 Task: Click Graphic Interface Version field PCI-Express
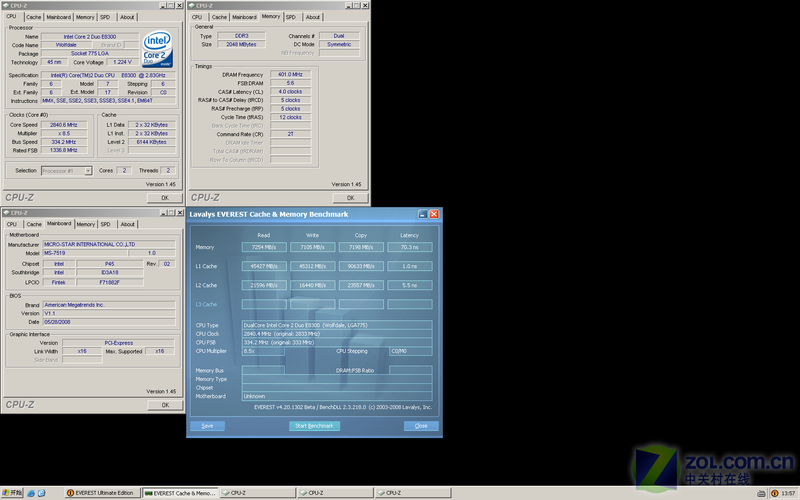118,343
